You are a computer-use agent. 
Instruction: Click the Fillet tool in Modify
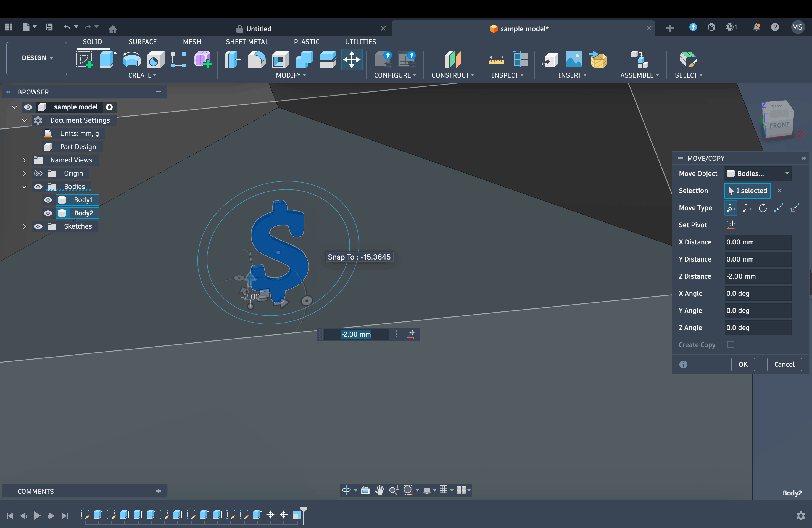256,60
